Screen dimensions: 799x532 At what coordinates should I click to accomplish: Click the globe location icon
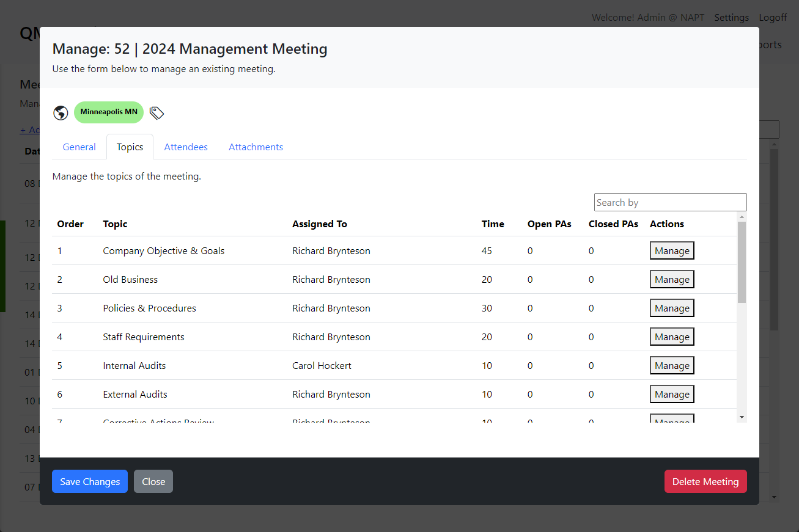click(61, 113)
